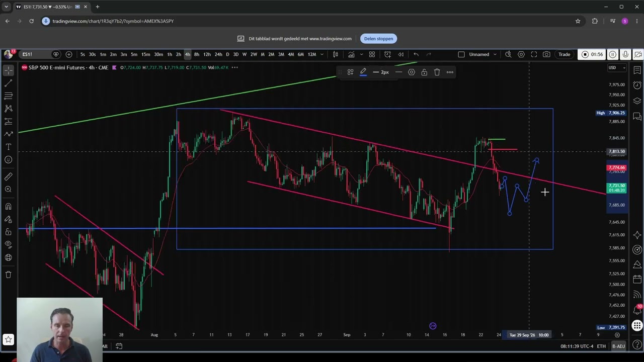
Task: Toggle the B-ADJ back-adjustment setting
Action: tap(618, 346)
